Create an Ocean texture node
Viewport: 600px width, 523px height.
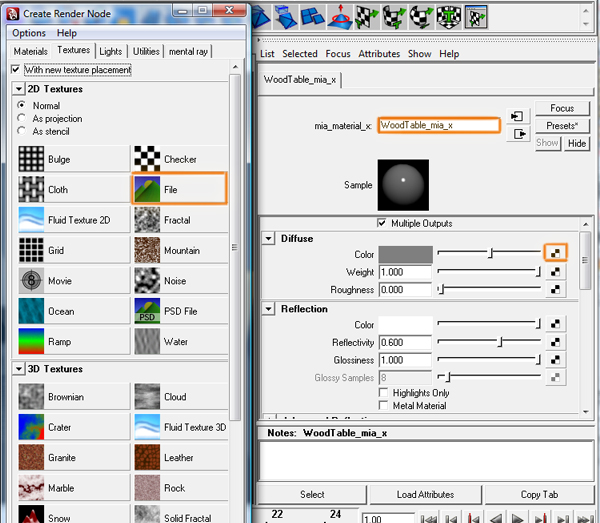tap(74, 311)
